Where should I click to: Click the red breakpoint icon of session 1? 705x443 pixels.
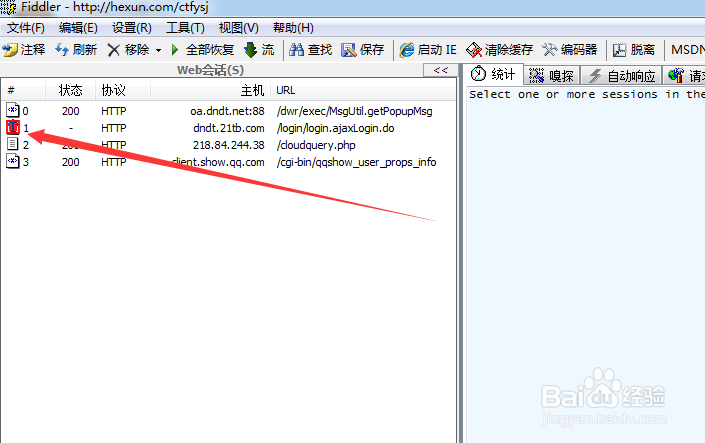pyautogui.click(x=13, y=127)
